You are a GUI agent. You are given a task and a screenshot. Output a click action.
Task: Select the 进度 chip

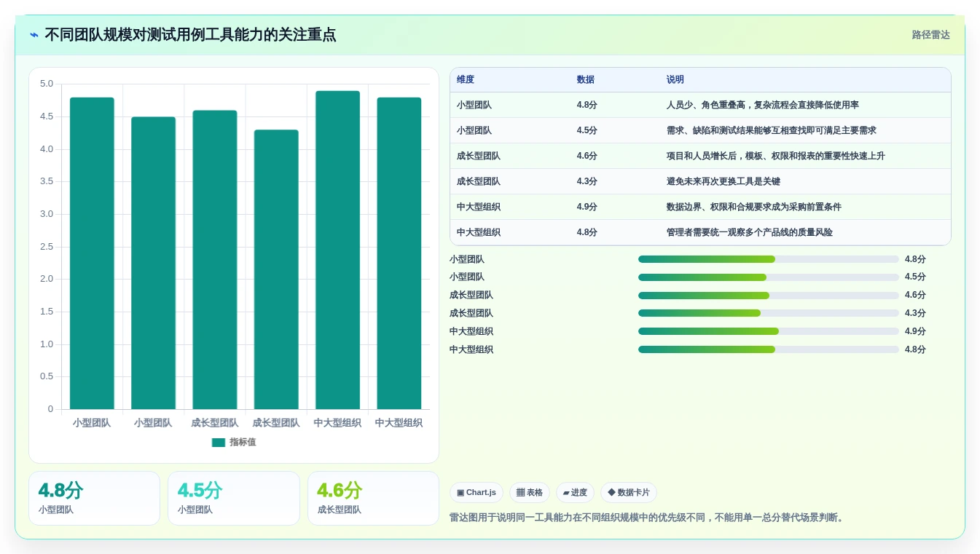click(575, 493)
